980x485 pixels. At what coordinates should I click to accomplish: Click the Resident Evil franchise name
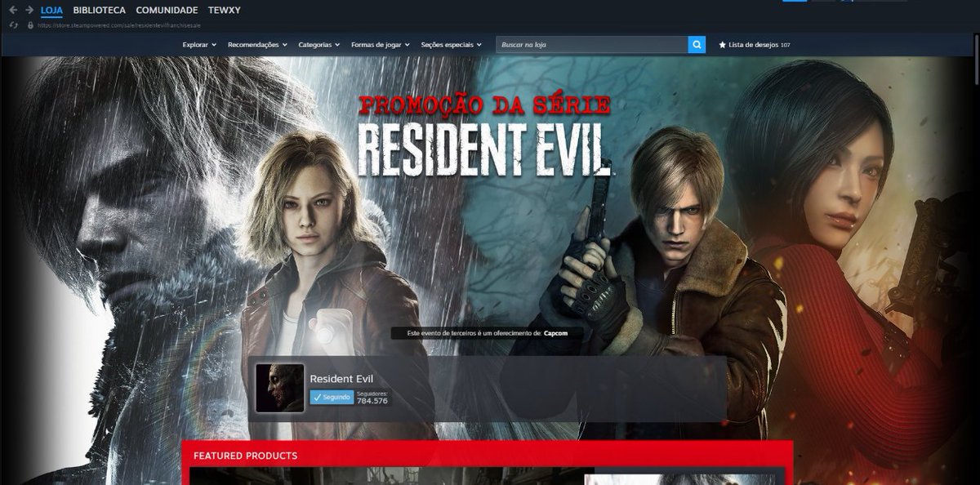coord(341,379)
